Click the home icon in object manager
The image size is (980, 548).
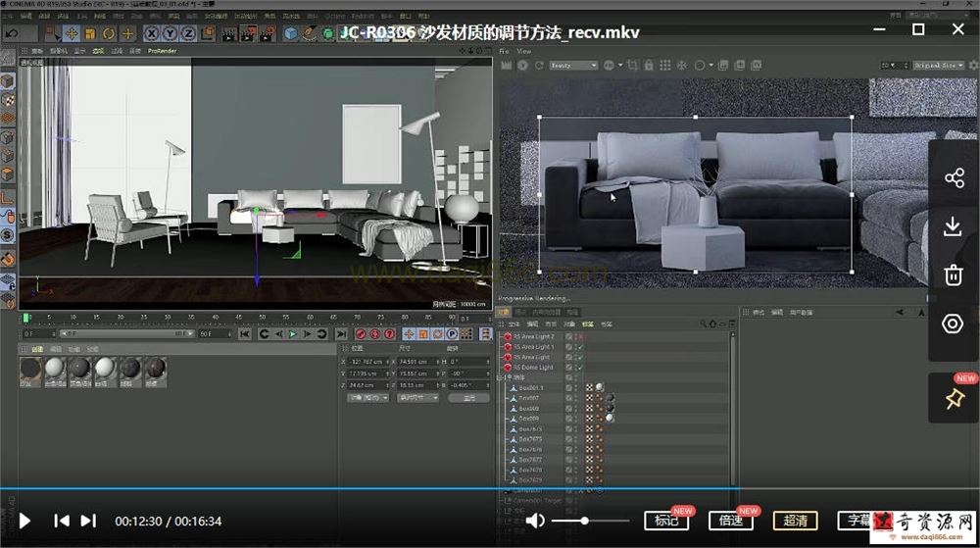[x=713, y=324]
